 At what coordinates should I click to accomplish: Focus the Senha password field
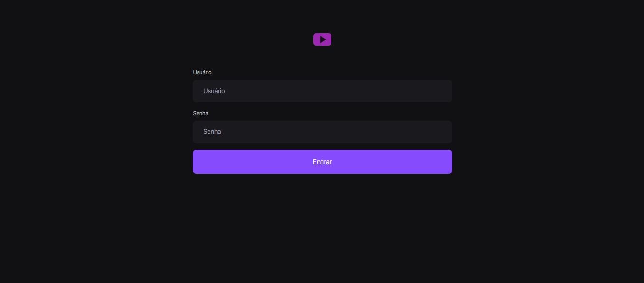322,132
